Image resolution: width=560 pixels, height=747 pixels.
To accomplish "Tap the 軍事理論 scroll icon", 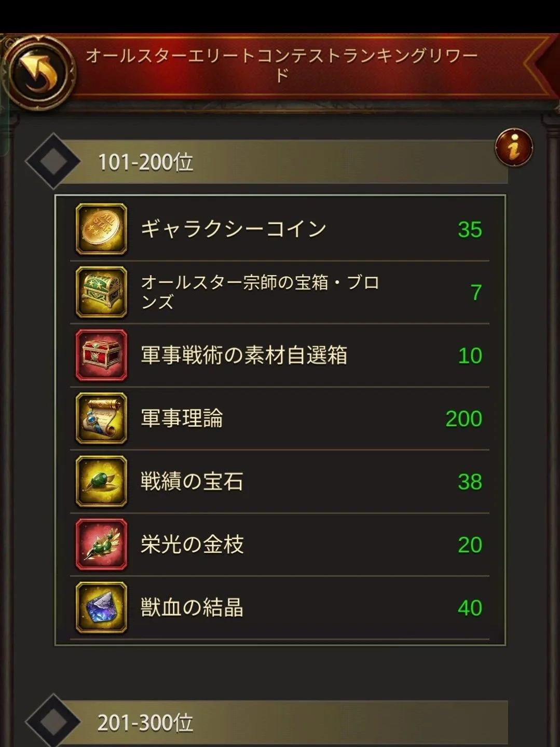I will pyautogui.click(x=101, y=418).
